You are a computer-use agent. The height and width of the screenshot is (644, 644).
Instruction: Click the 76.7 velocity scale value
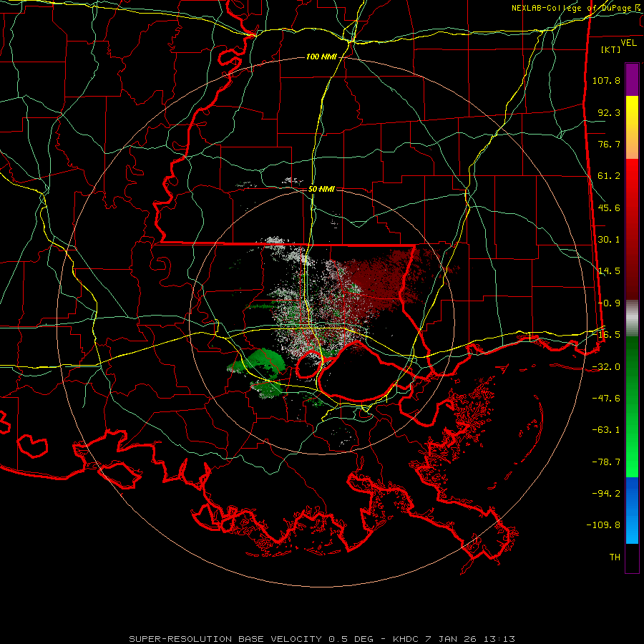pyautogui.click(x=609, y=144)
